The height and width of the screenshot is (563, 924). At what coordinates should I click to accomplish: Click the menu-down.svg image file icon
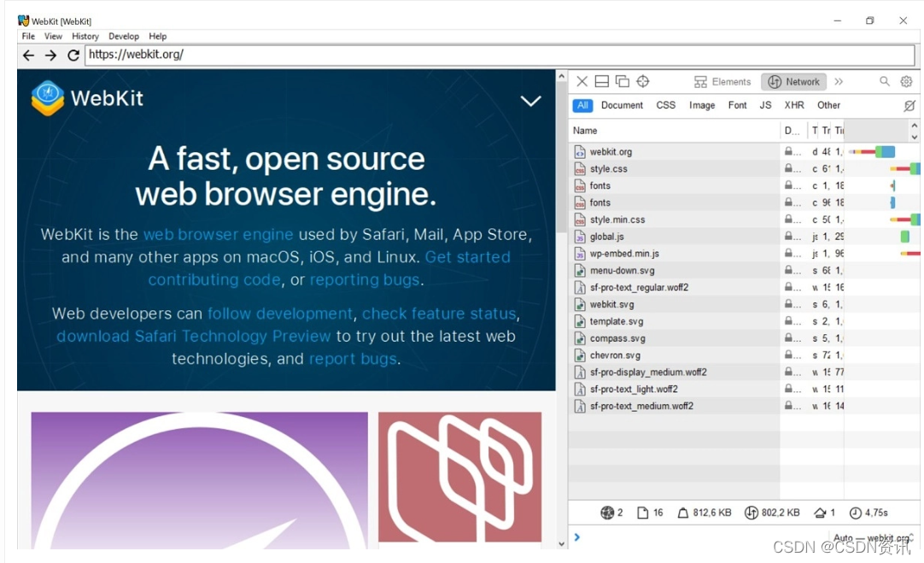pyautogui.click(x=580, y=271)
